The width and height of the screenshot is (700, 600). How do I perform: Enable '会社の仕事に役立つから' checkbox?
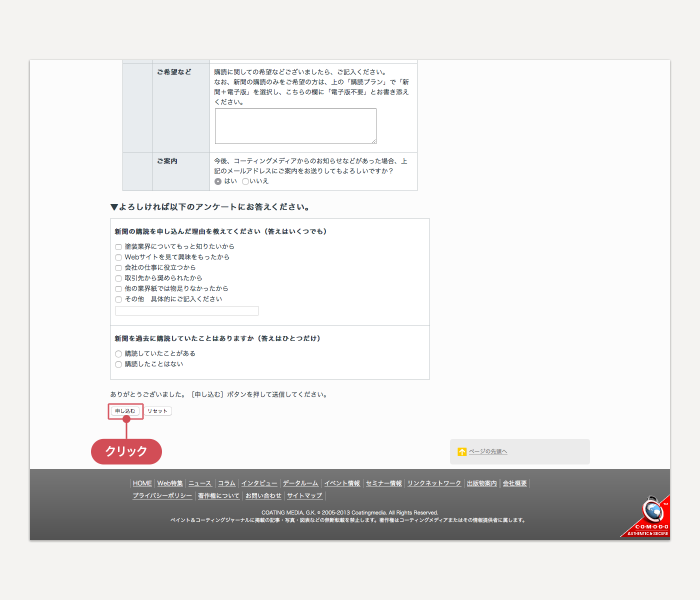[x=118, y=268]
